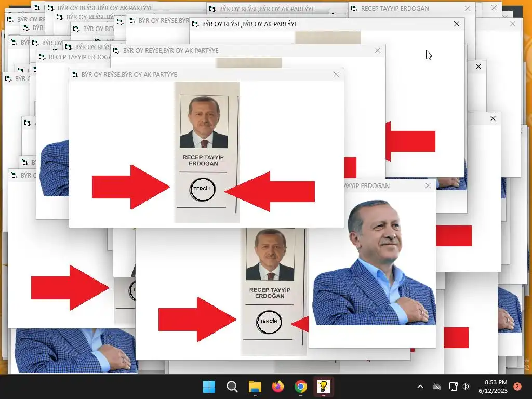Open the clock showing 8:53 PM
Image resolution: width=532 pixels, height=399 pixels.
[493, 387]
